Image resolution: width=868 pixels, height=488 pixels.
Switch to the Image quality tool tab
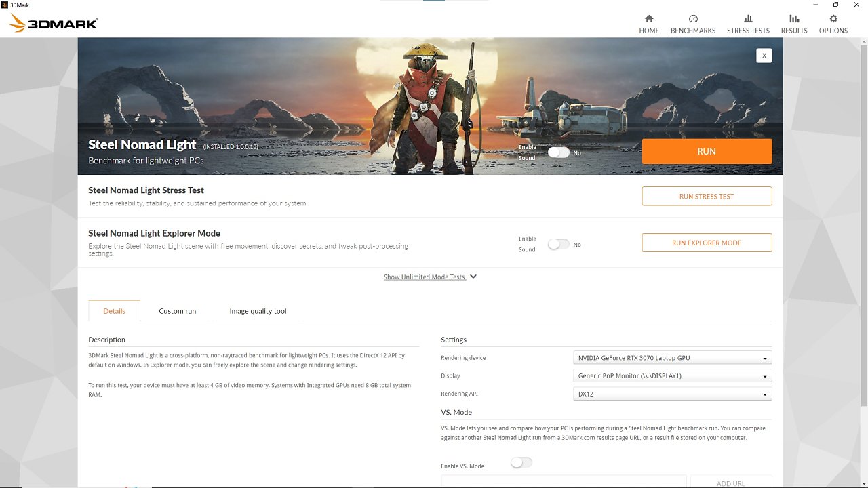(x=258, y=311)
